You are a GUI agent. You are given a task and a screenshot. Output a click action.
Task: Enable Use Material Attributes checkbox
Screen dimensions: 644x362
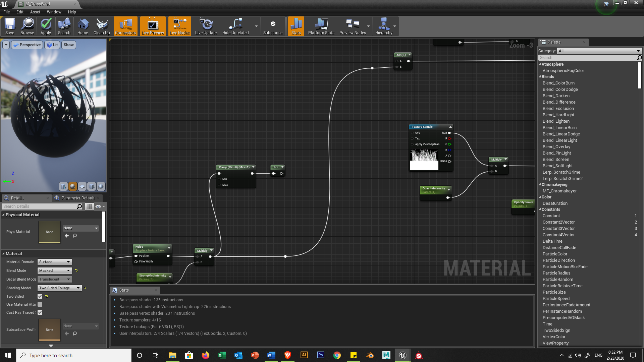(x=40, y=304)
